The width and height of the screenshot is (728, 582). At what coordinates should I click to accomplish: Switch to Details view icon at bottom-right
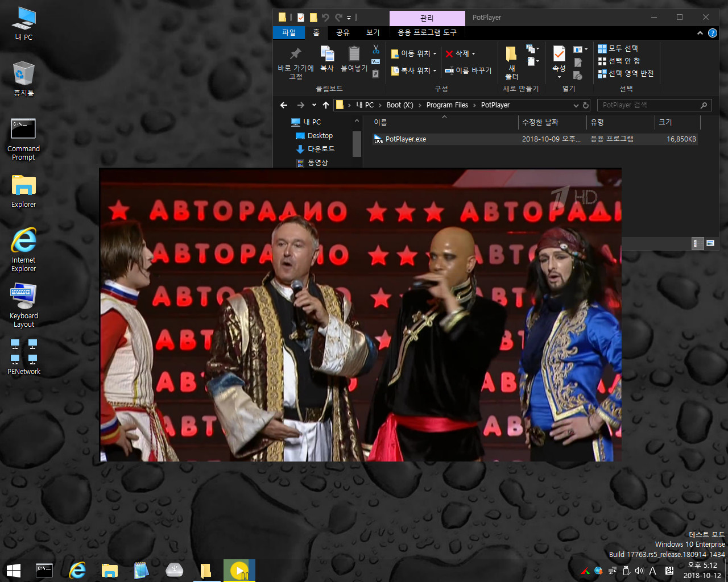pos(697,243)
